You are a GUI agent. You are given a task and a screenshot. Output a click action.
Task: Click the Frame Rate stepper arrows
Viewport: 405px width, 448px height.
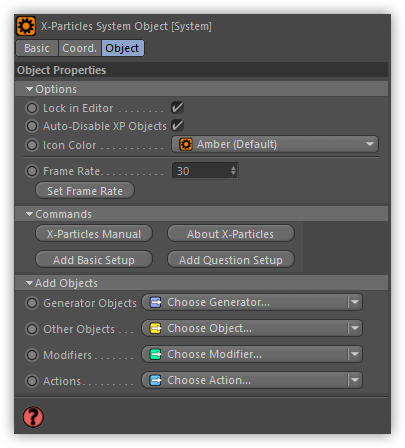[x=233, y=171]
